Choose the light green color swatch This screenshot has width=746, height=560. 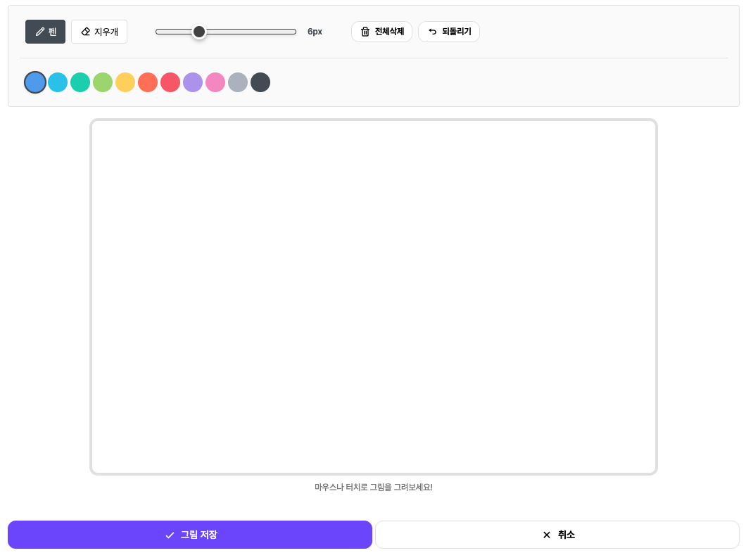pos(103,82)
